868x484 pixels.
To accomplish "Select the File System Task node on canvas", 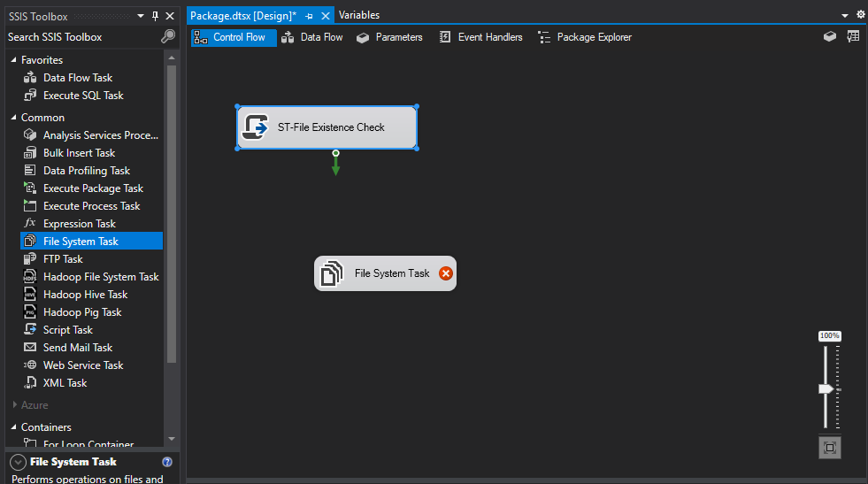I will pos(385,273).
